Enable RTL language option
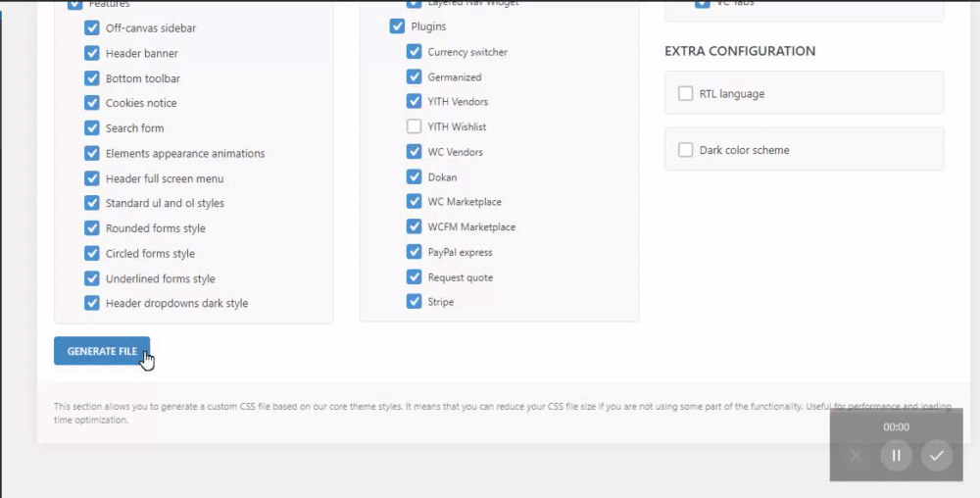This screenshot has height=498, width=980. (686, 94)
